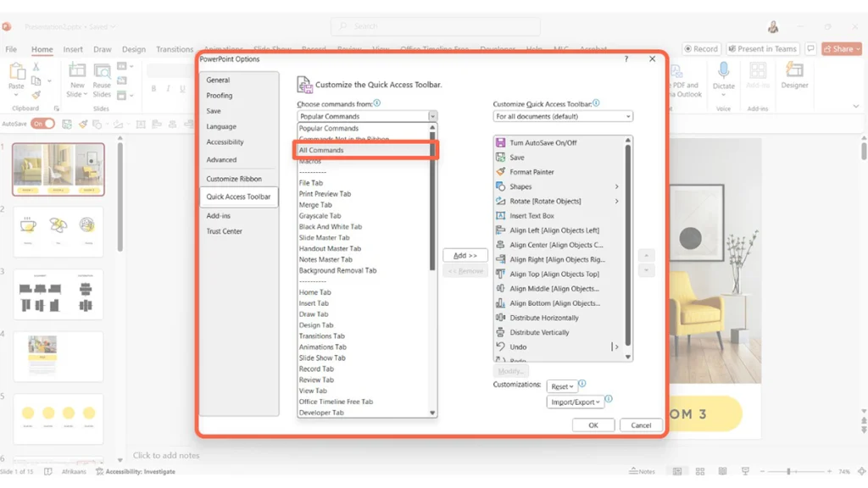Choose Animations Tab from the list
This screenshot has width=868, height=488.
point(364,347)
